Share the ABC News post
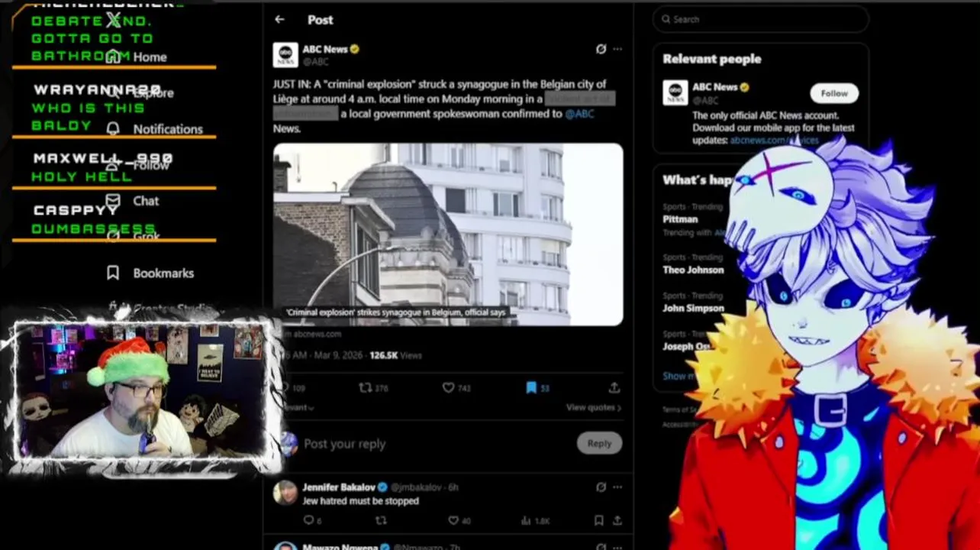Screen dimensions: 980x550 coord(614,388)
